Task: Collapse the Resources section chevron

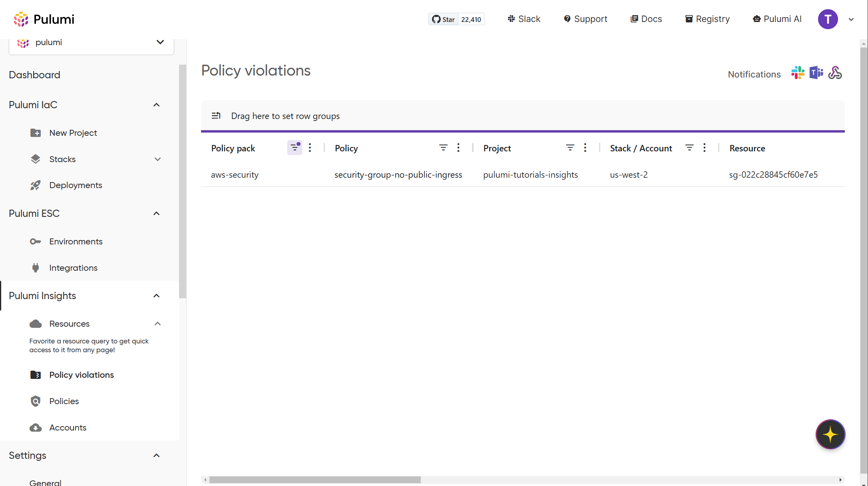Action: coord(157,324)
